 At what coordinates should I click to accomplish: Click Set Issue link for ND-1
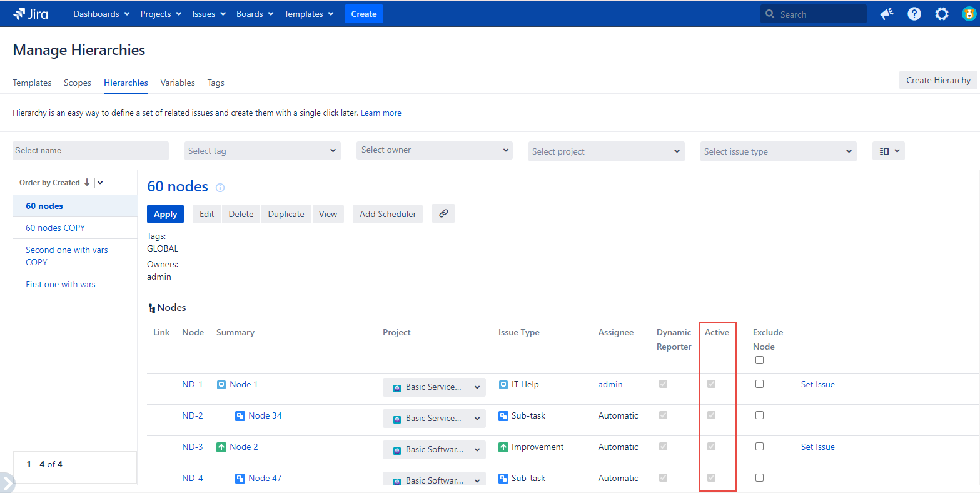click(817, 384)
